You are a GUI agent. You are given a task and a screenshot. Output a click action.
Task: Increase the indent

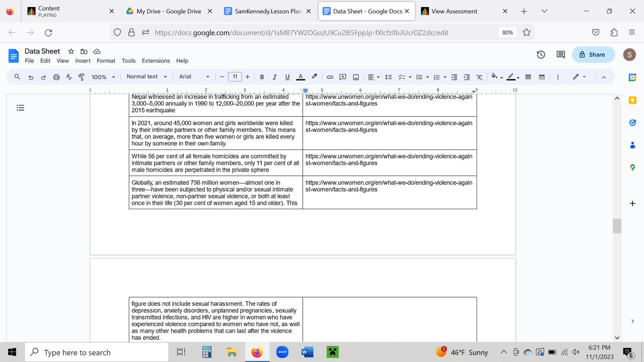pyautogui.click(x=467, y=77)
